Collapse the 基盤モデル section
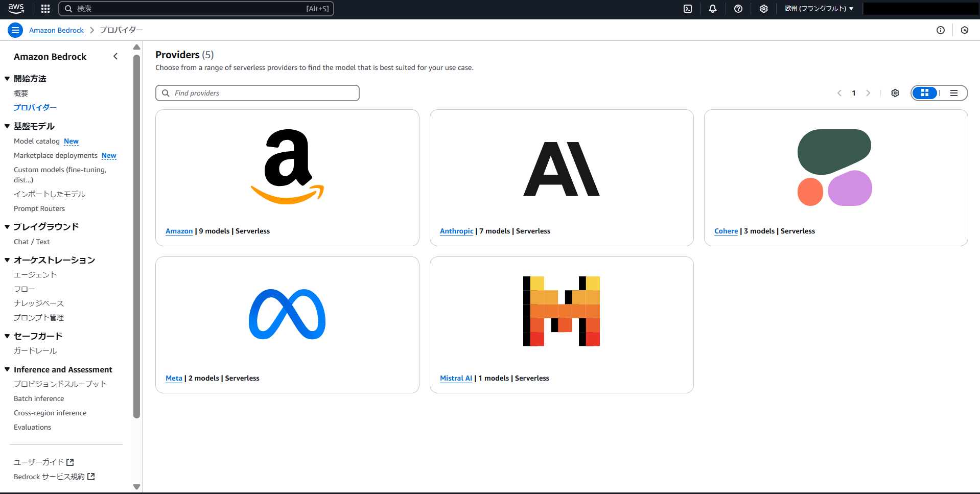This screenshot has width=980, height=494. pos(7,126)
